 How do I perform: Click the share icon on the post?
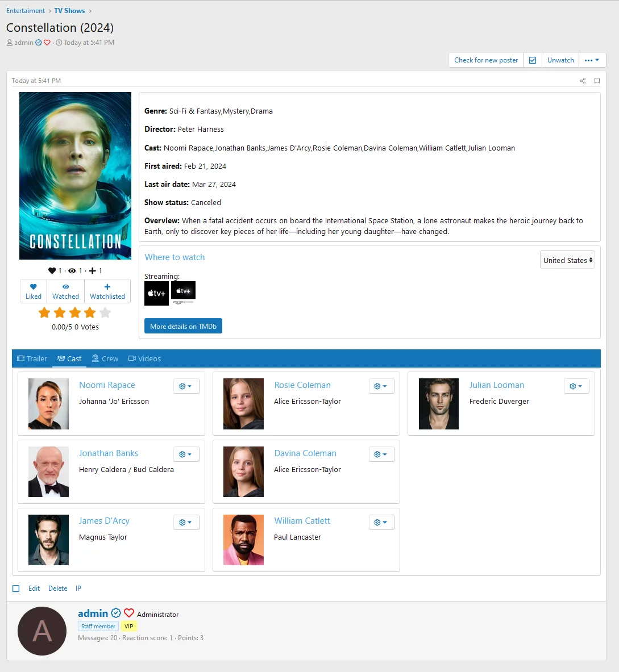pos(583,81)
